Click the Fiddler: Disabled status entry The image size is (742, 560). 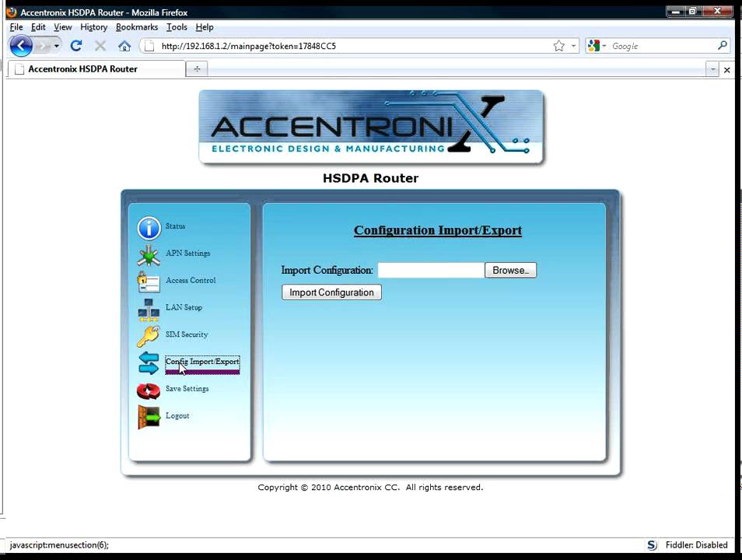click(x=696, y=545)
